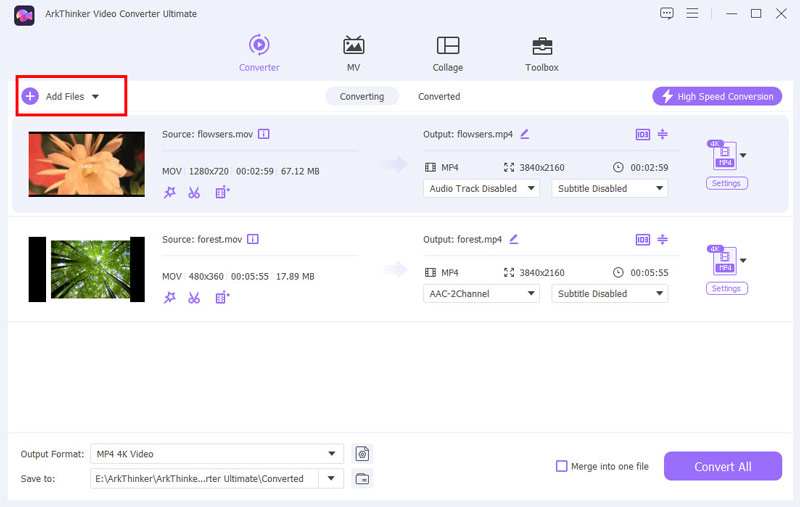View info for forest.mov source
Viewport: 800px width, 507px height.
253,239
